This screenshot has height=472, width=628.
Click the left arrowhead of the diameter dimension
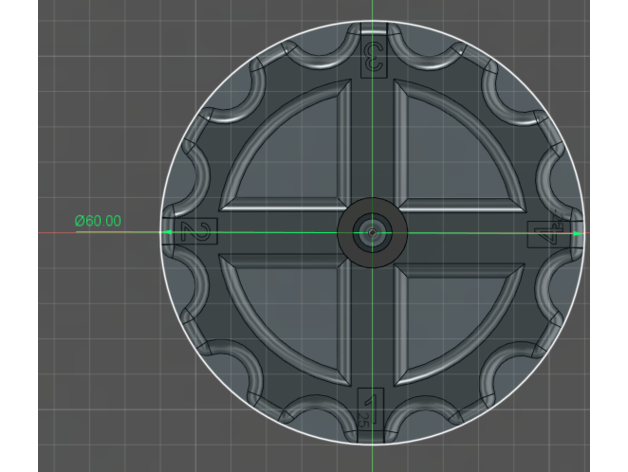(x=168, y=233)
